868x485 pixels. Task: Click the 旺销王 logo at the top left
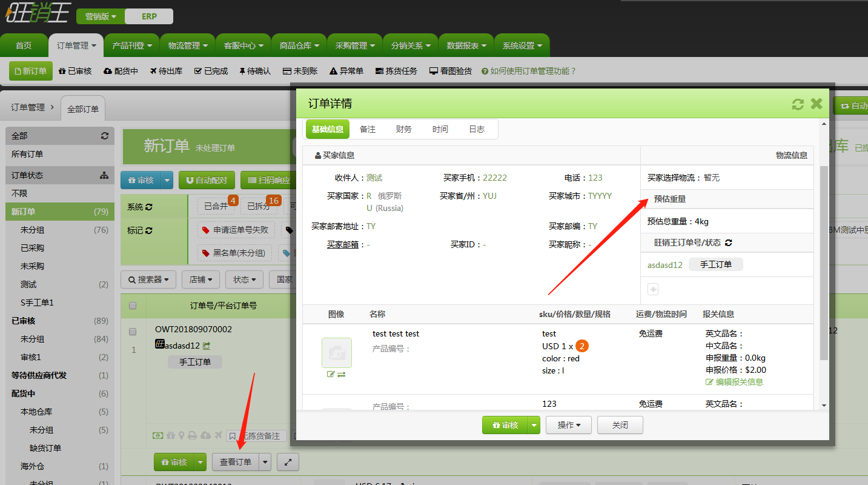(x=39, y=12)
